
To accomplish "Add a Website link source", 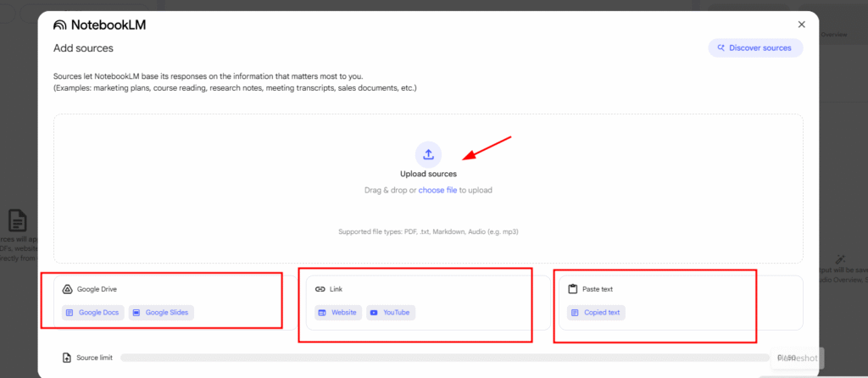I will [x=338, y=312].
